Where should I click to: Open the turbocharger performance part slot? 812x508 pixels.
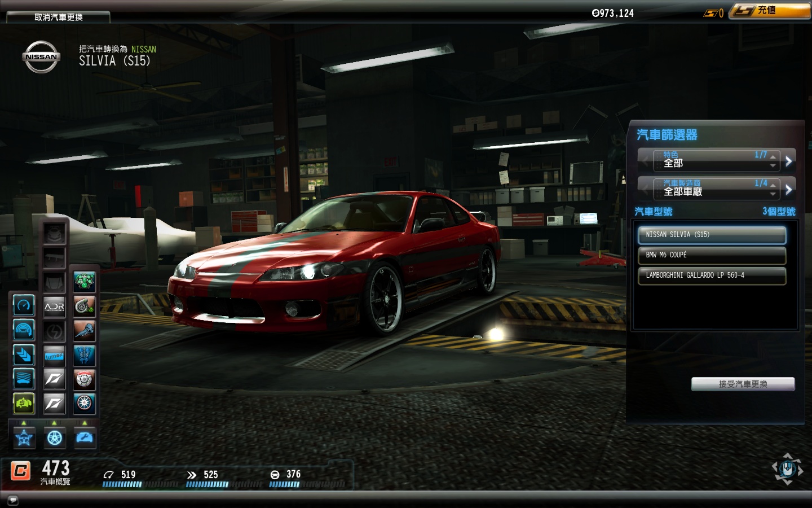coord(85,306)
